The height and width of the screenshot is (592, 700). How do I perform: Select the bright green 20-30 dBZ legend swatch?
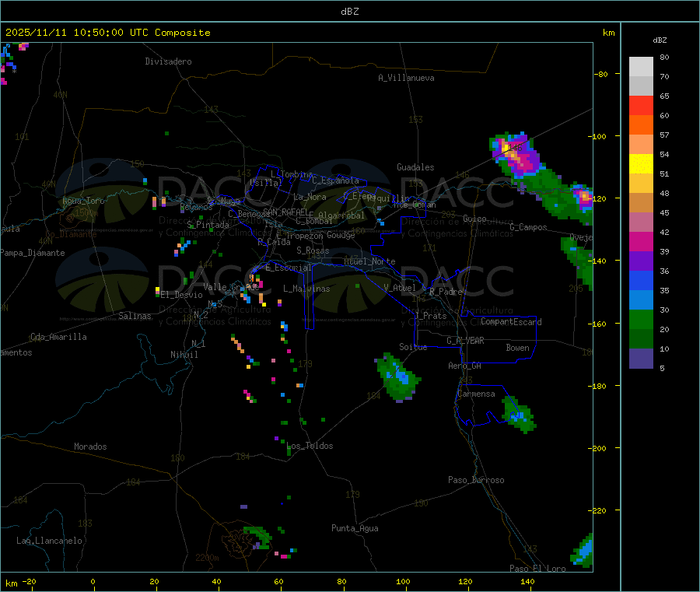coord(641,319)
